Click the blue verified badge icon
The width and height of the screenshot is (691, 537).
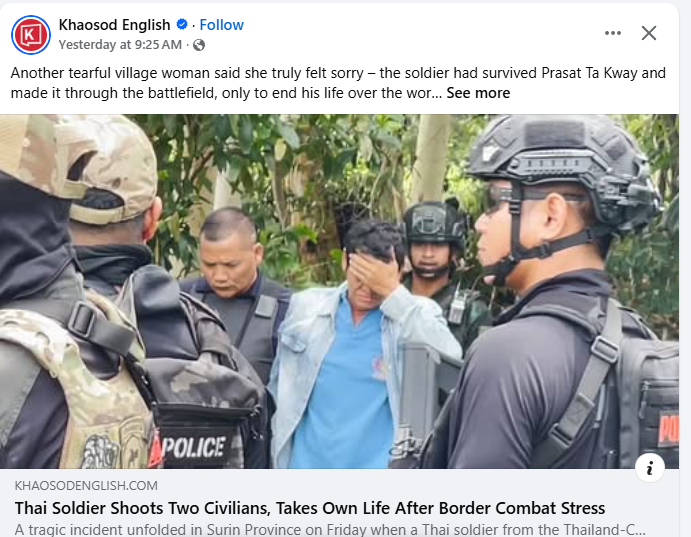tap(182, 24)
